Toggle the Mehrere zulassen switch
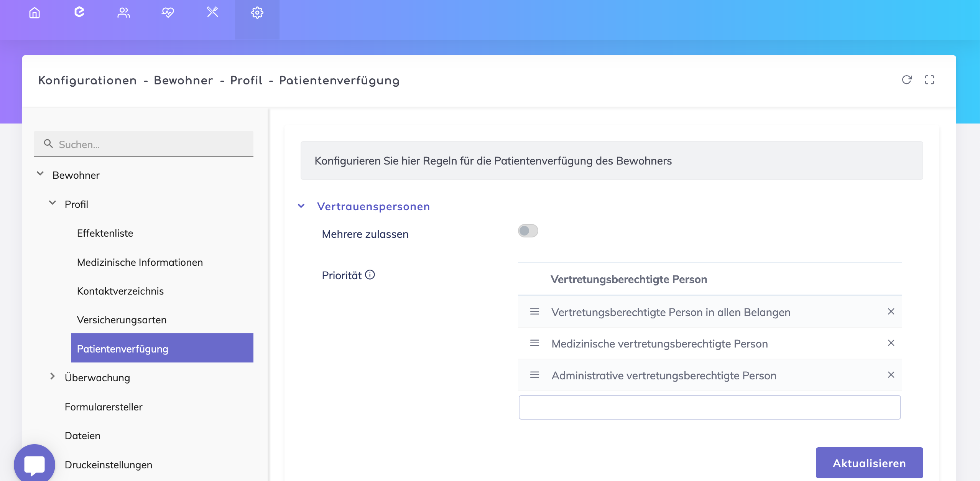The height and width of the screenshot is (481, 980). click(528, 231)
